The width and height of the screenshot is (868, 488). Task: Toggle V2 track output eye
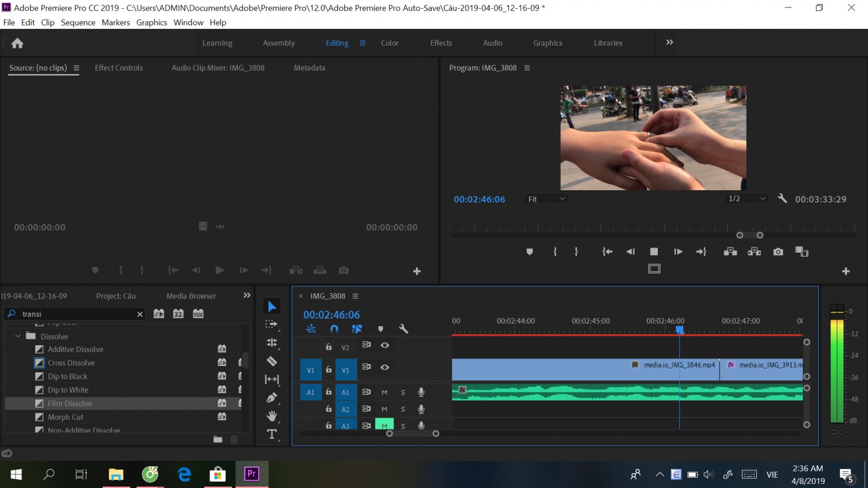pyautogui.click(x=385, y=345)
